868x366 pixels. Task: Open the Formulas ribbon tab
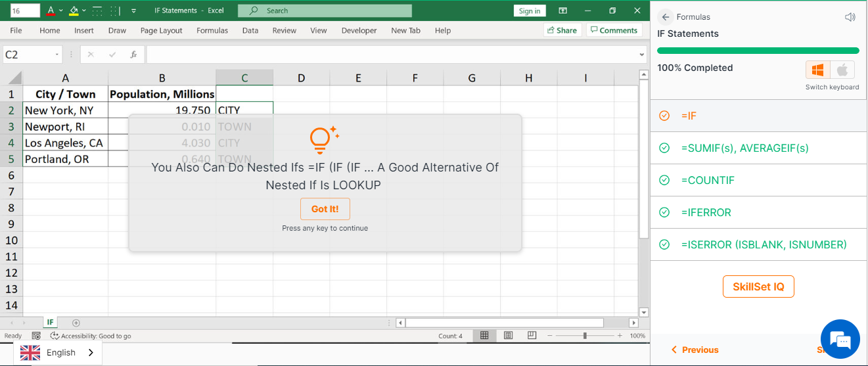click(x=212, y=30)
